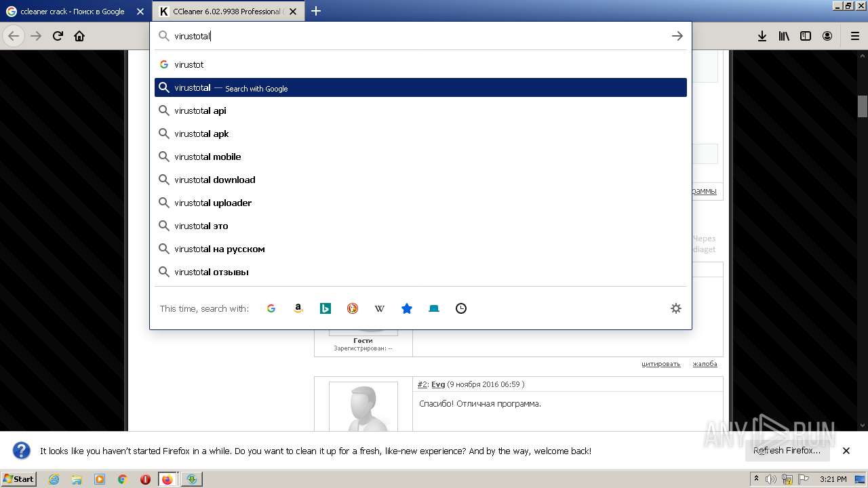
Task: Open a new tab with plus button
Action: point(316,11)
